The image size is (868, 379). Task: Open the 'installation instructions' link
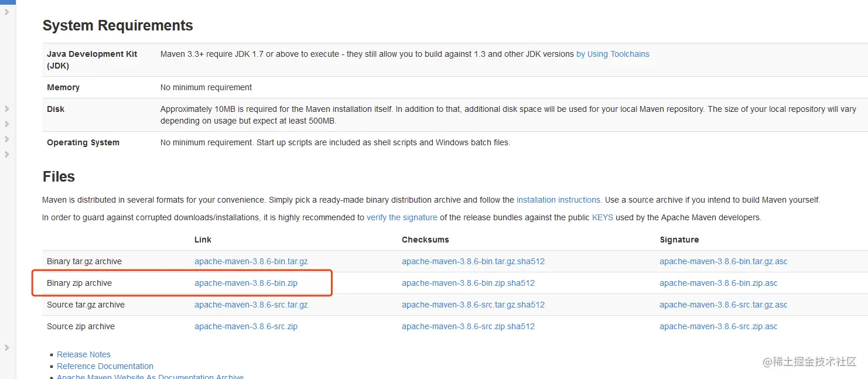(x=559, y=200)
